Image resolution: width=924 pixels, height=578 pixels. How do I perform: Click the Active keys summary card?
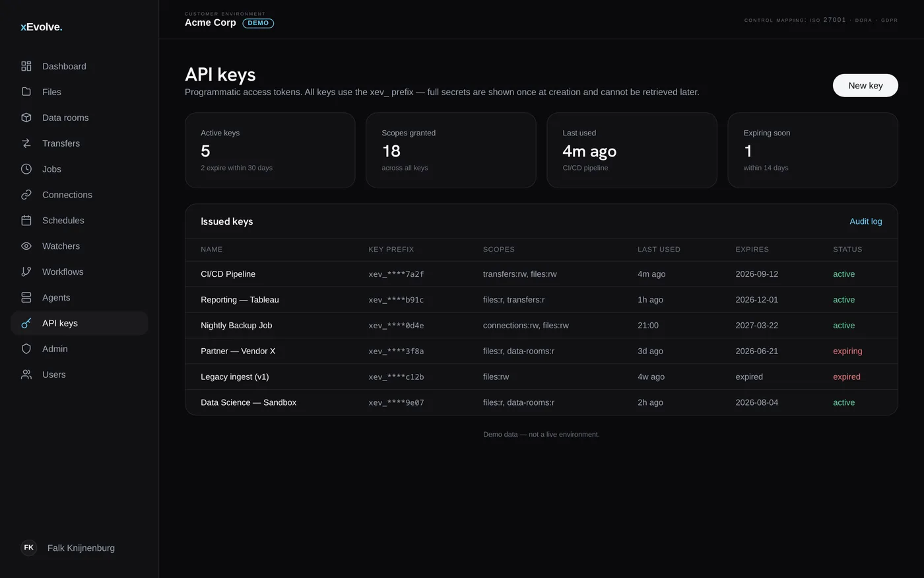tap(270, 150)
